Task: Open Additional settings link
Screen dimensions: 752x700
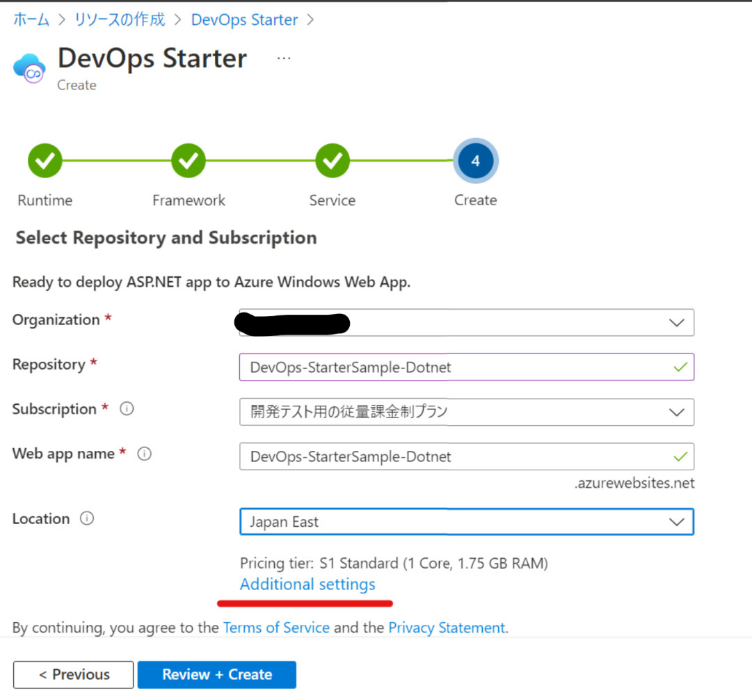Action: pos(307,584)
